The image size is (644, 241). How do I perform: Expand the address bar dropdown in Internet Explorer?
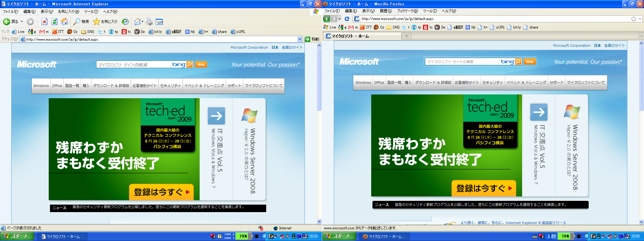click(x=300, y=39)
